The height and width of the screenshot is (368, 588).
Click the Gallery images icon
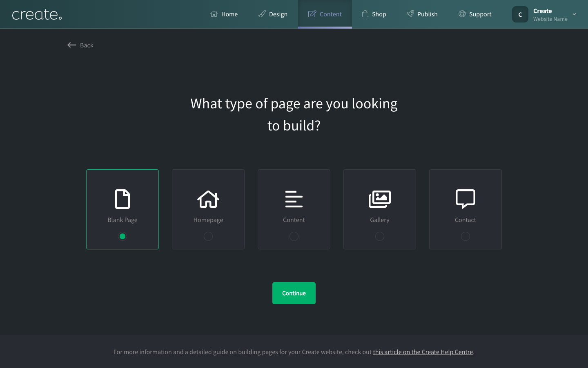point(380,199)
